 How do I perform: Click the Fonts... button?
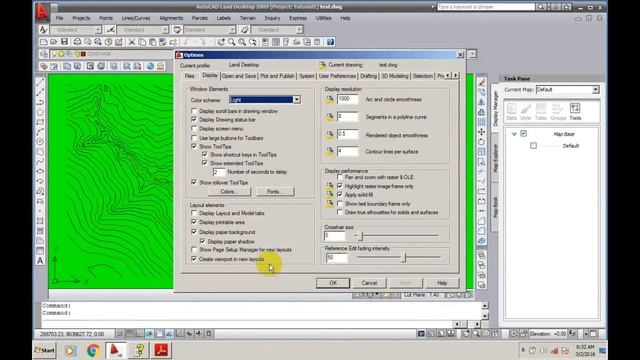pyautogui.click(x=275, y=191)
